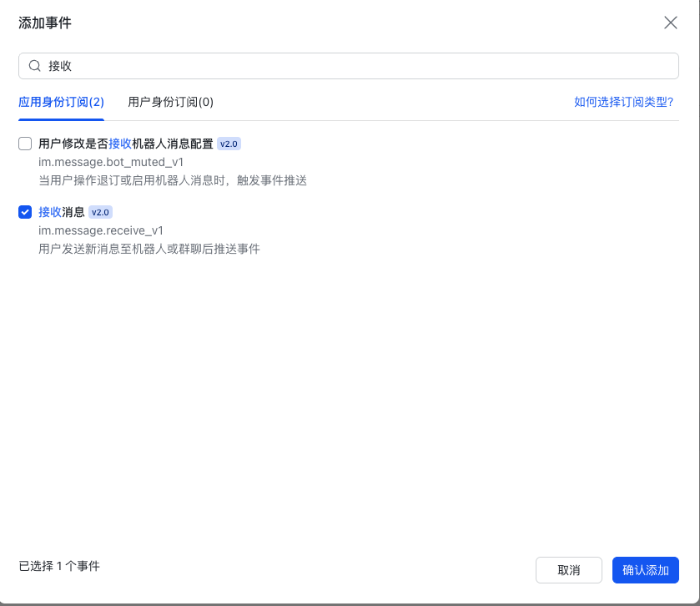Click the highlighted 接收 keyword in 接收消息
This screenshot has height=606, width=700.
pos(48,212)
